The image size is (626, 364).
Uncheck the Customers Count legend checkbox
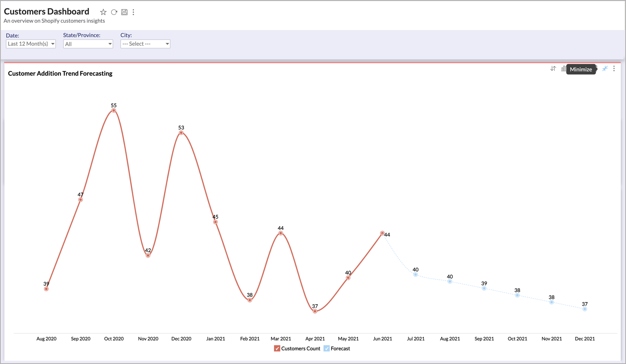click(x=277, y=348)
